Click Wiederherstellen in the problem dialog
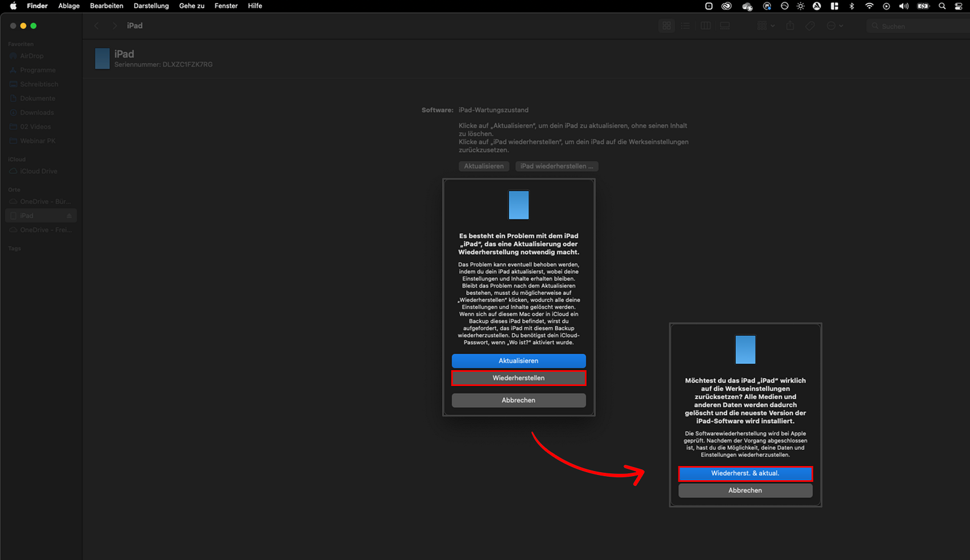 coord(519,378)
